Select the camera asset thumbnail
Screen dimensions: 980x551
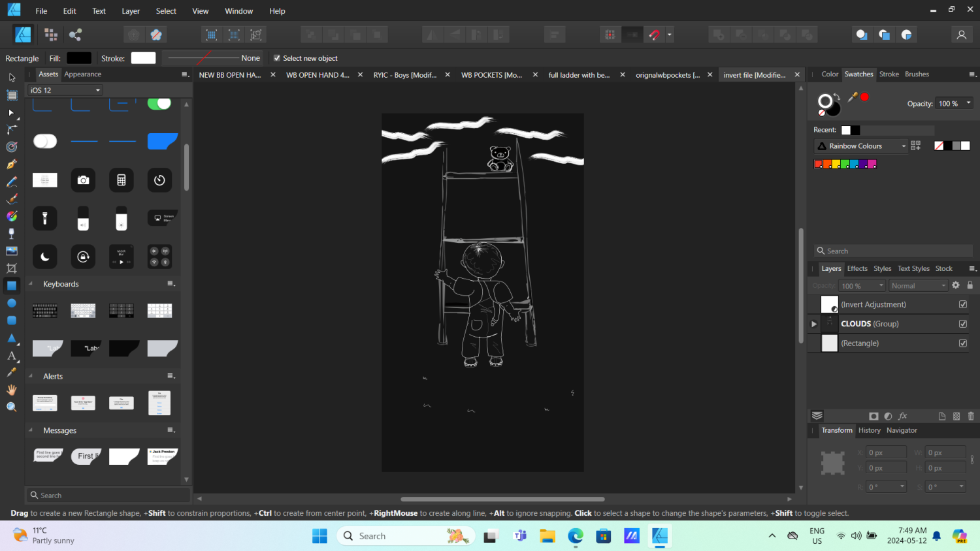click(83, 180)
